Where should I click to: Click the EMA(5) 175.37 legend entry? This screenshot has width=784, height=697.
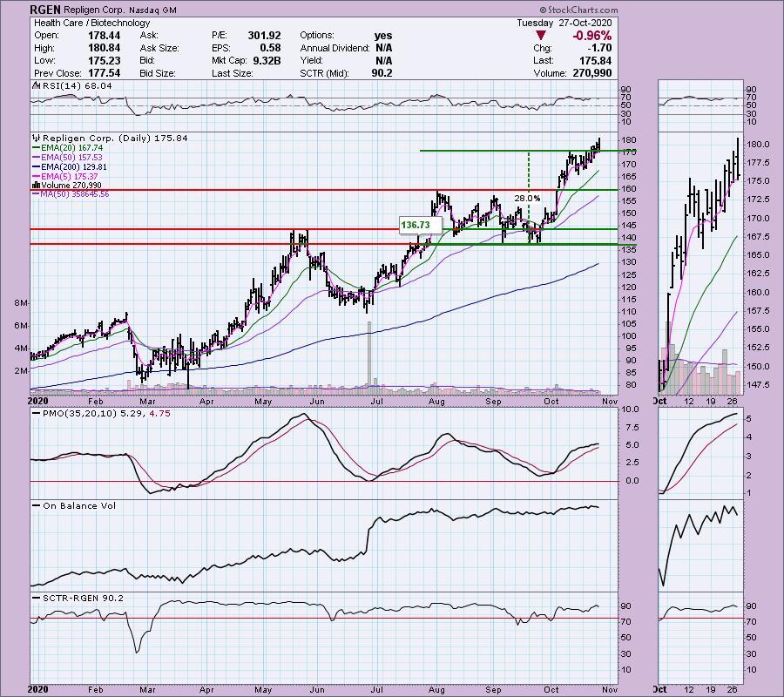70,177
